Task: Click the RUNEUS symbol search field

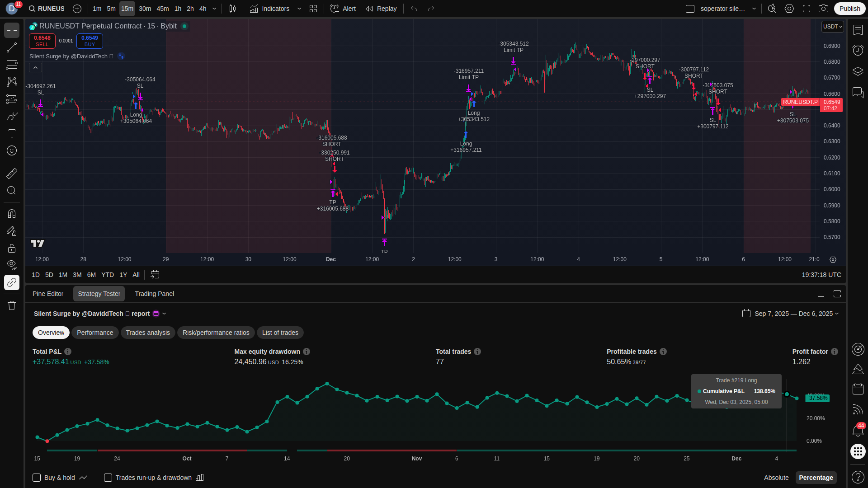Action: tap(47, 9)
